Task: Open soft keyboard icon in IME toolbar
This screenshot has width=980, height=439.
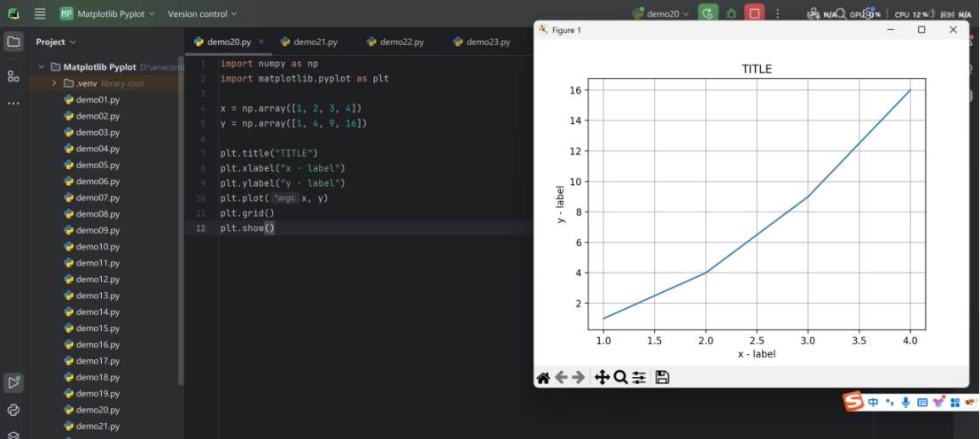Action: (922, 403)
